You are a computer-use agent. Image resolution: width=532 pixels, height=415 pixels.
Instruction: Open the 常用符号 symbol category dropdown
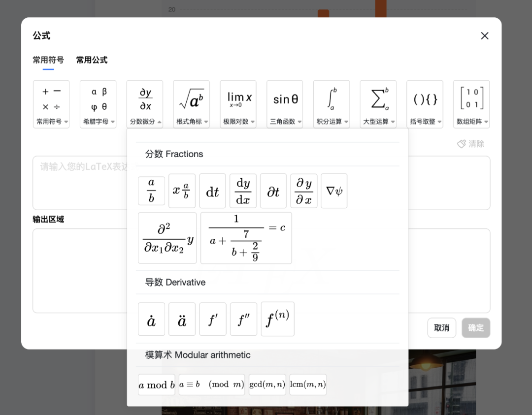51,104
